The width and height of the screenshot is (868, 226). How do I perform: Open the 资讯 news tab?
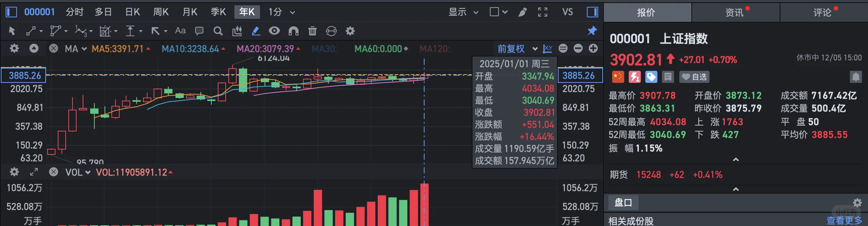click(x=736, y=12)
